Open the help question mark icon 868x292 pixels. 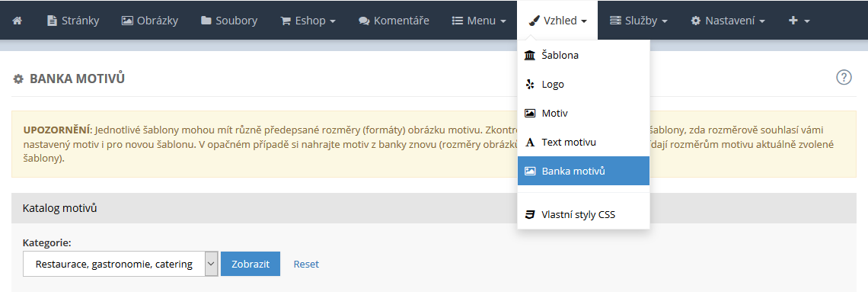843,78
